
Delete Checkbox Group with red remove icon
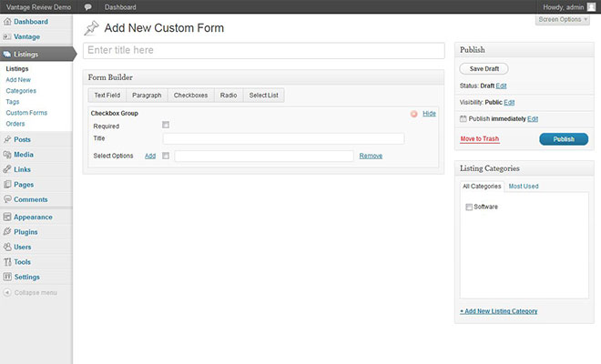tap(414, 114)
